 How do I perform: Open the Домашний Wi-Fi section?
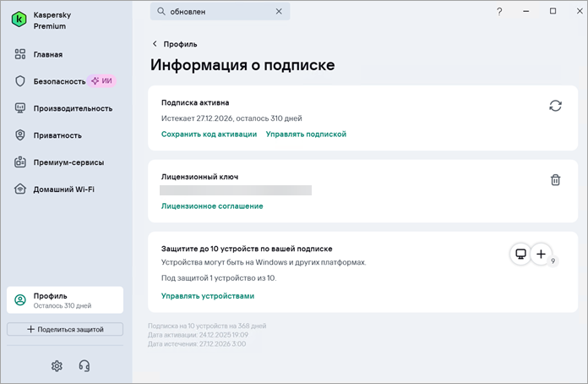pos(63,189)
